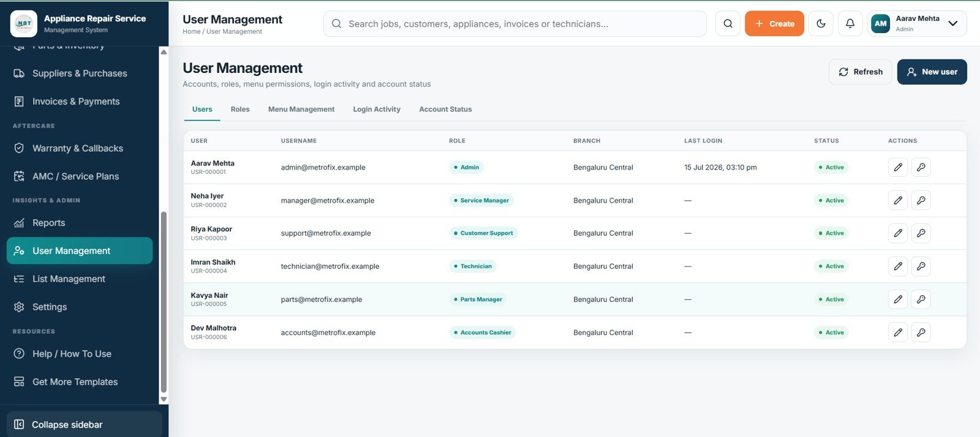Screen dimensions: 980x437
Task: Open Suppliers & Purchases in sidebar
Action: coord(80,73)
